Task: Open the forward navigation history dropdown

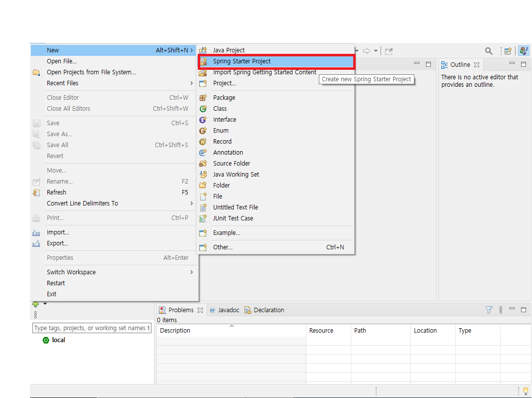Action: [x=376, y=51]
